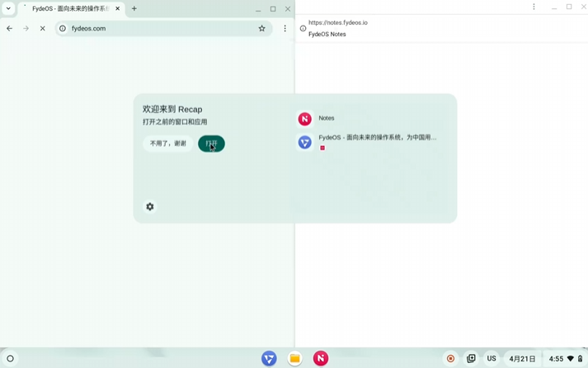This screenshot has width=588, height=368.
Task: Open the Notes app from shelf
Action: 321,359
